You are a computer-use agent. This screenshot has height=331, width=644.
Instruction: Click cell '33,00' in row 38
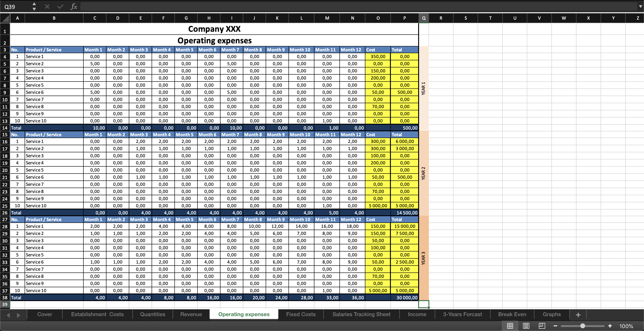coord(327,297)
